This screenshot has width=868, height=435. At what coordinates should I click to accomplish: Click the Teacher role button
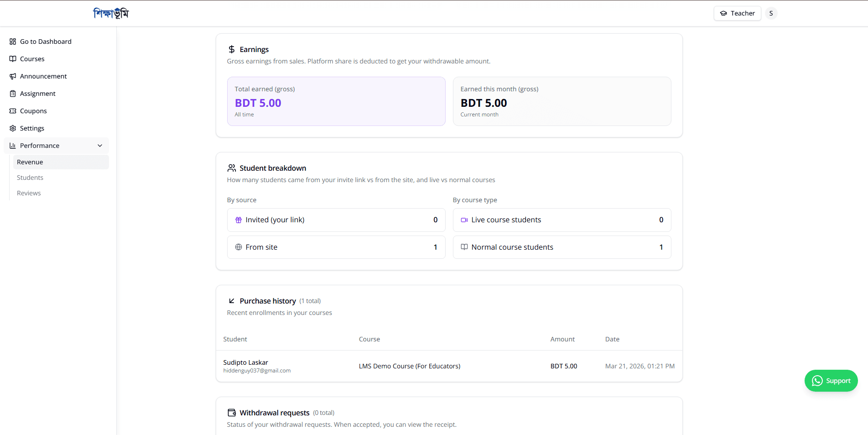click(738, 13)
